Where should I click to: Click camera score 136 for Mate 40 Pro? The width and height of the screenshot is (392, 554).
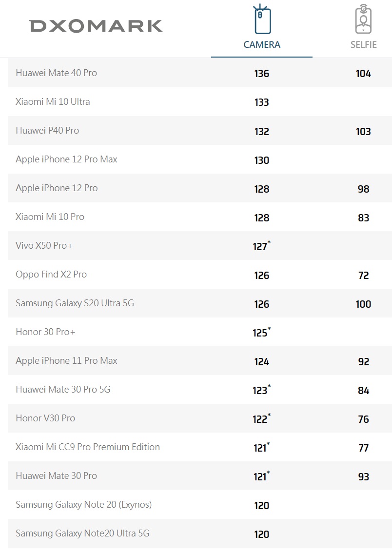[x=262, y=74]
